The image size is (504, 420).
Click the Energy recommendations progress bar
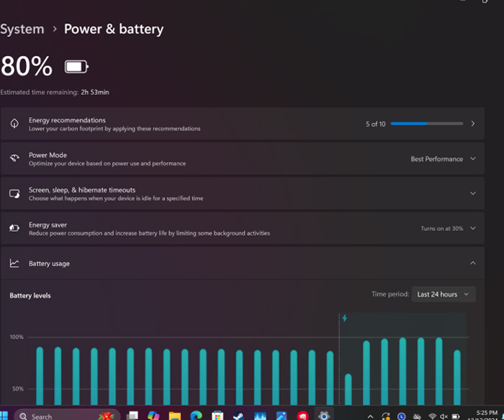coord(426,124)
